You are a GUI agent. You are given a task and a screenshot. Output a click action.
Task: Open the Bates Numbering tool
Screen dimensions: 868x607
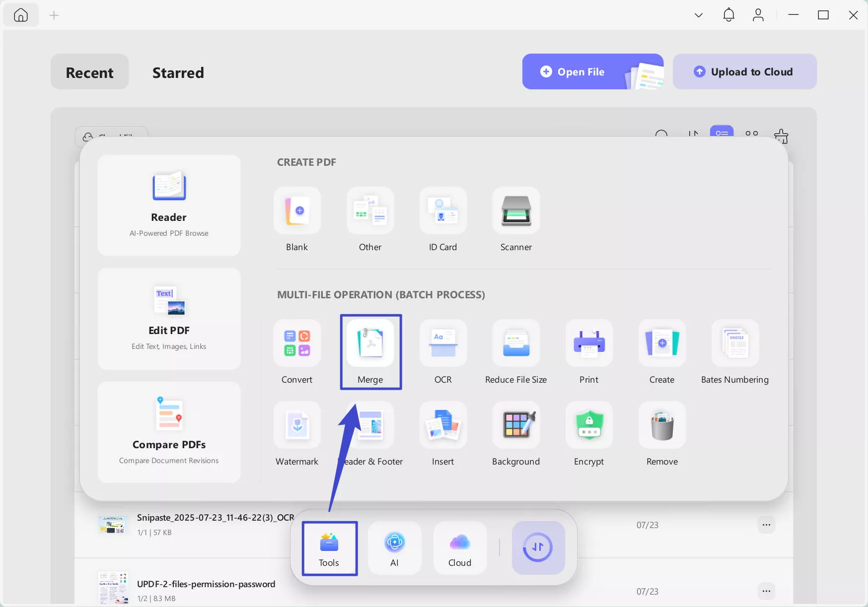(735, 351)
